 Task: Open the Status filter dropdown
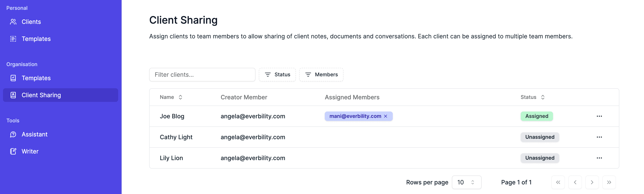(277, 75)
